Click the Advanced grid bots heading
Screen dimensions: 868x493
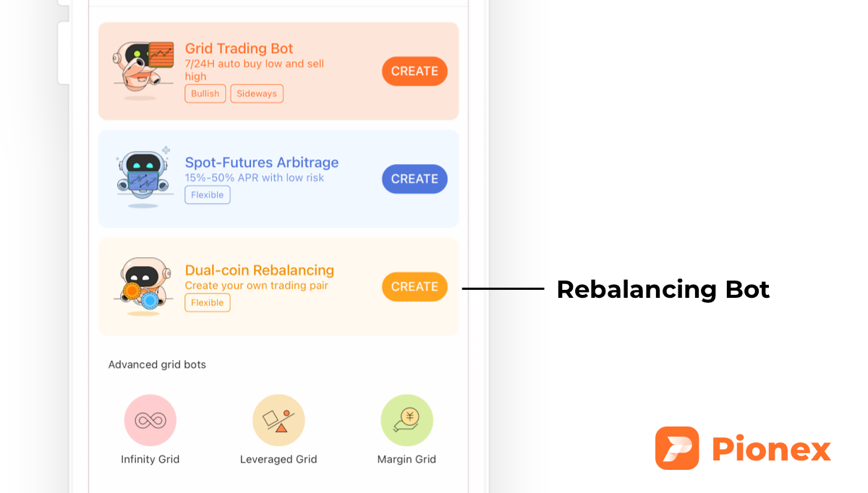click(157, 364)
